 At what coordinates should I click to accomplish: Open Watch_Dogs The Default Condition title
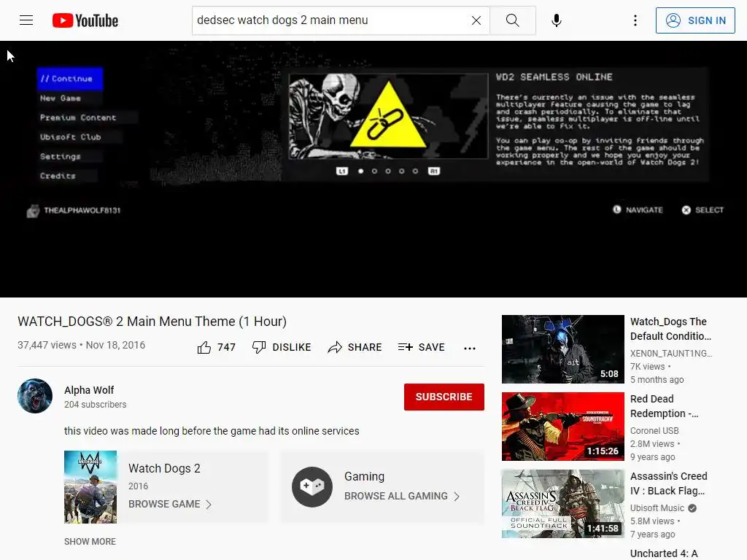coord(671,329)
